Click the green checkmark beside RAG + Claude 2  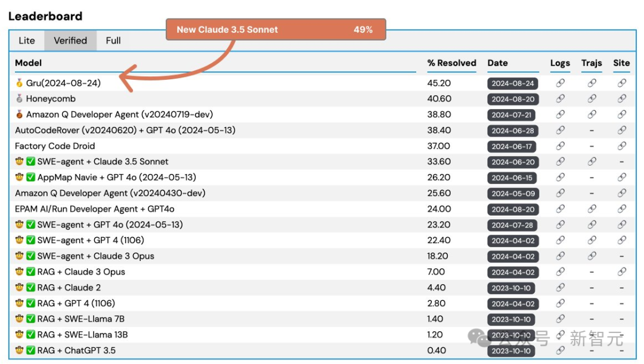31,288
